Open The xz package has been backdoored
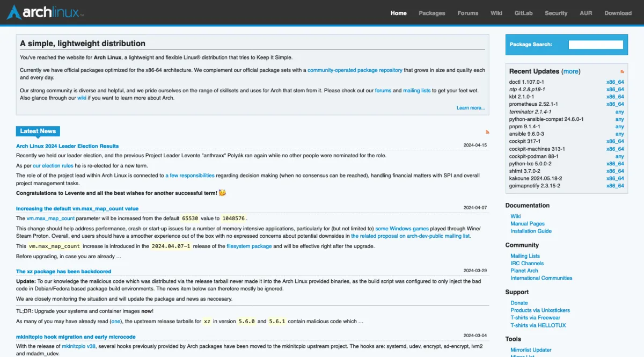 (64, 272)
